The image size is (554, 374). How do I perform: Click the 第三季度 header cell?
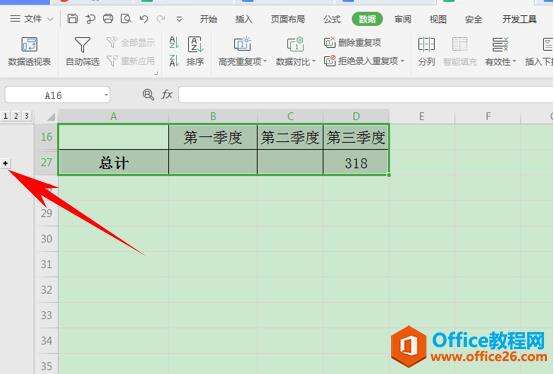point(356,137)
